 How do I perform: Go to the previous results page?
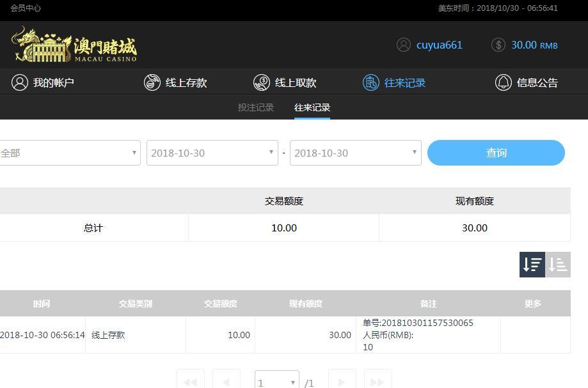pos(226,379)
